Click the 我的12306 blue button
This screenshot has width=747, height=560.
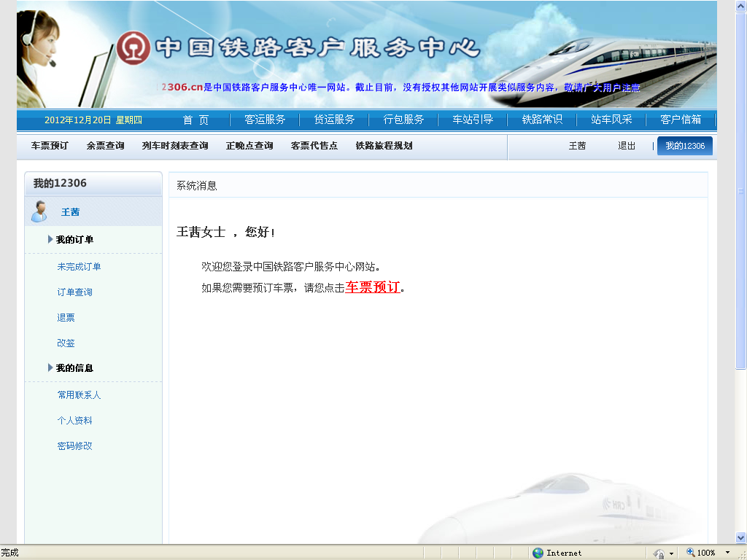685,146
